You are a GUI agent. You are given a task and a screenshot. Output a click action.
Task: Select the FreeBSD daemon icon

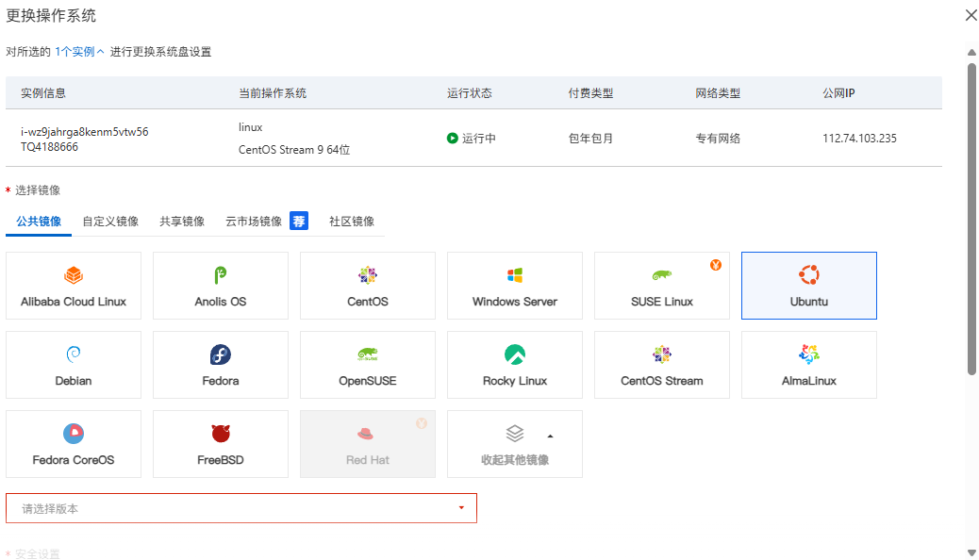(221, 434)
